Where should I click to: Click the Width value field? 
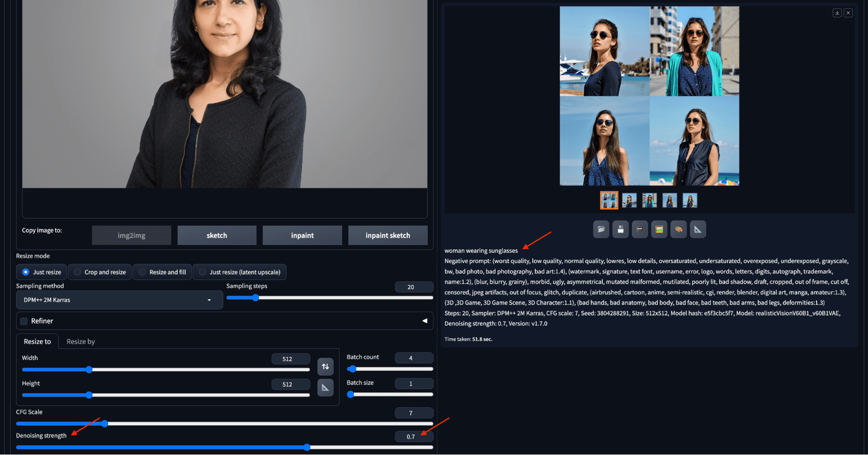coord(290,359)
